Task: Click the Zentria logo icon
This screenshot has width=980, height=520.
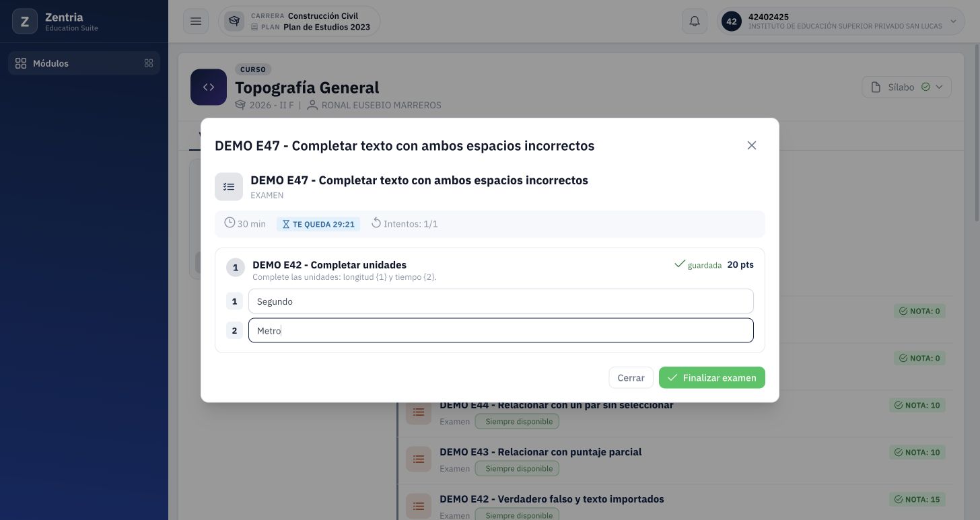Action: pos(25,22)
